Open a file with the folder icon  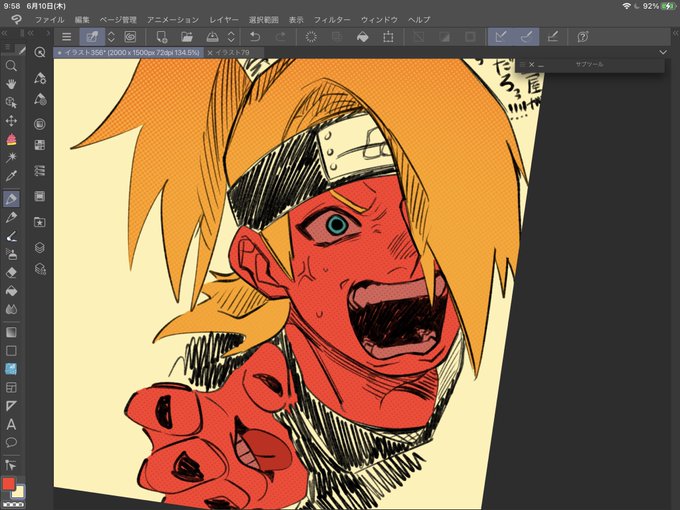(187, 37)
